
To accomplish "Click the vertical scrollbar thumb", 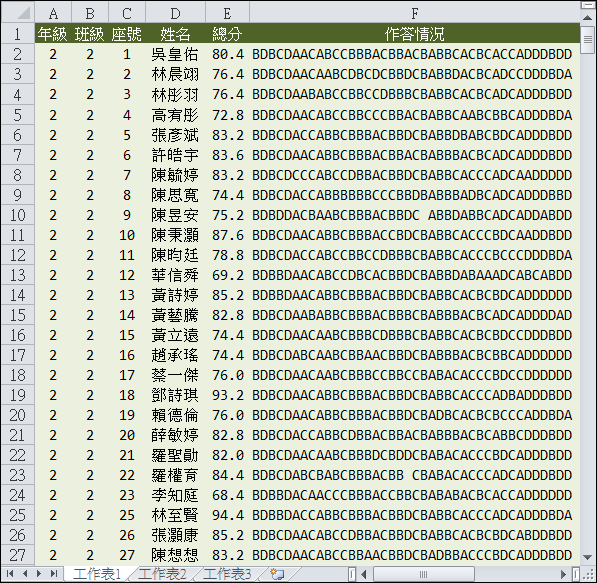I will pyautogui.click(x=587, y=39).
